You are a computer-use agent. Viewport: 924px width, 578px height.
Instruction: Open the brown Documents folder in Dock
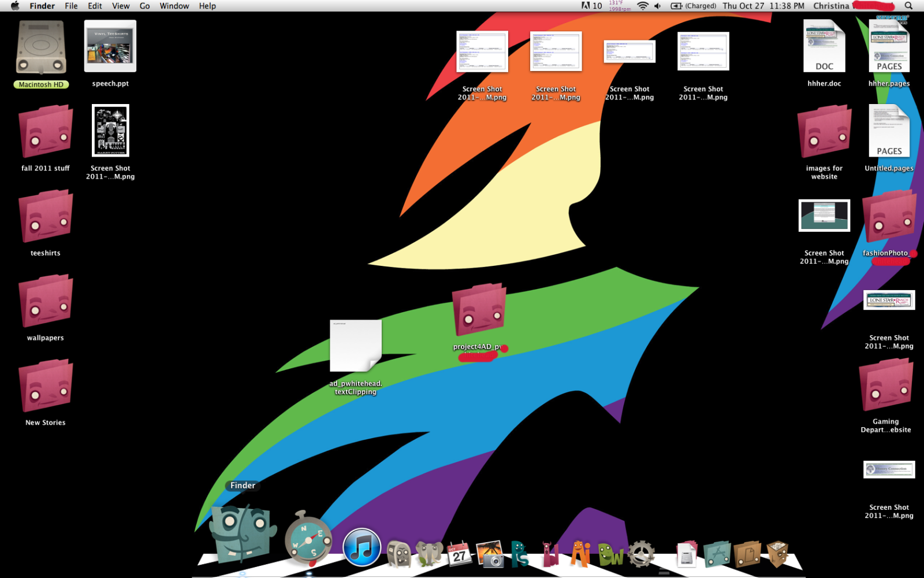[x=748, y=554]
